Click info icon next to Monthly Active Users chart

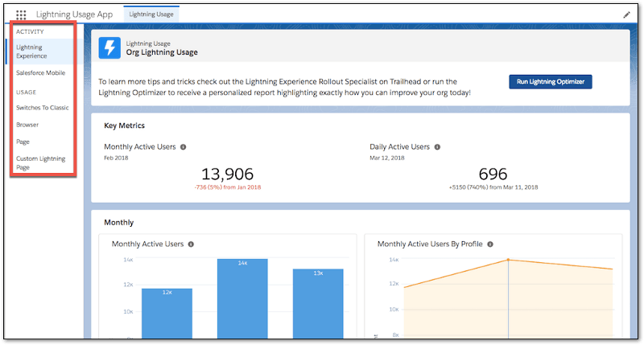point(191,244)
